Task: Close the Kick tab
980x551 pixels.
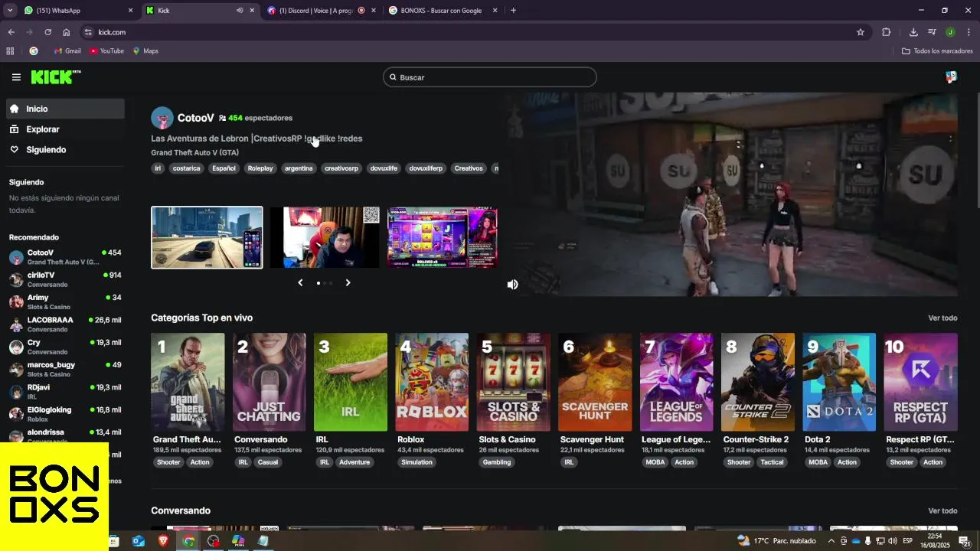Action: [x=252, y=11]
